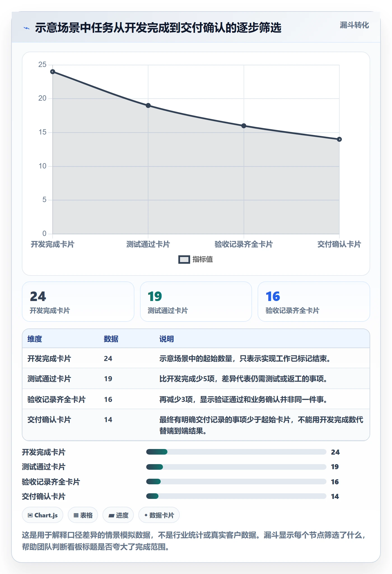Click the 验收记录齐全卡片 progress bar
This screenshot has height=574, width=392.
click(236, 482)
